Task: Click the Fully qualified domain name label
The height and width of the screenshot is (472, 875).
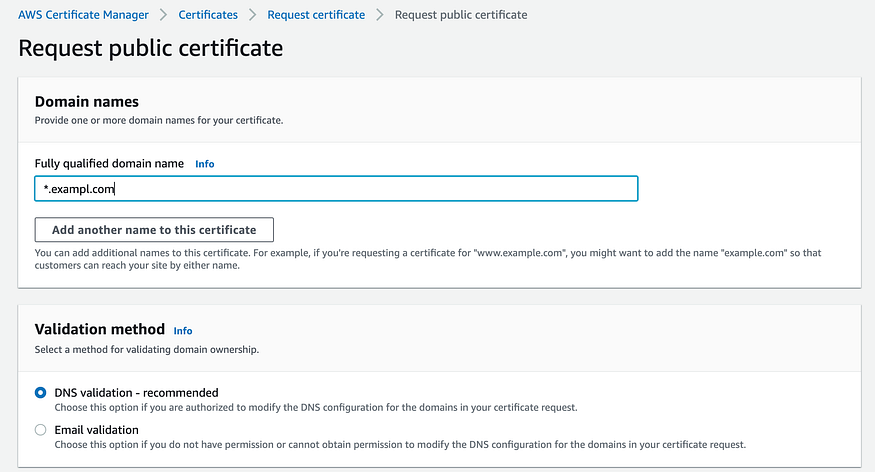Action: click(110, 163)
